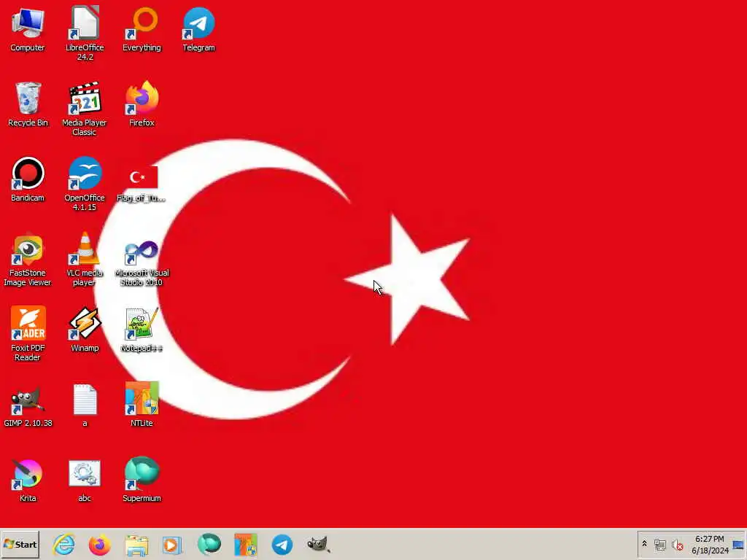Image resolution: width=747 pixels, height=560 pixels.
Task: Select Microsoft Visual Studio 2010 shortcut
Action: click(142, 262)
